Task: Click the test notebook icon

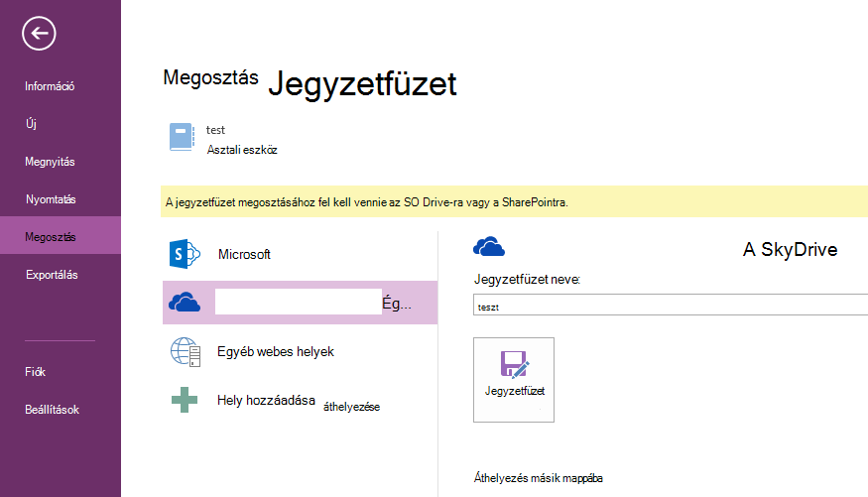Action: [182, 137]
